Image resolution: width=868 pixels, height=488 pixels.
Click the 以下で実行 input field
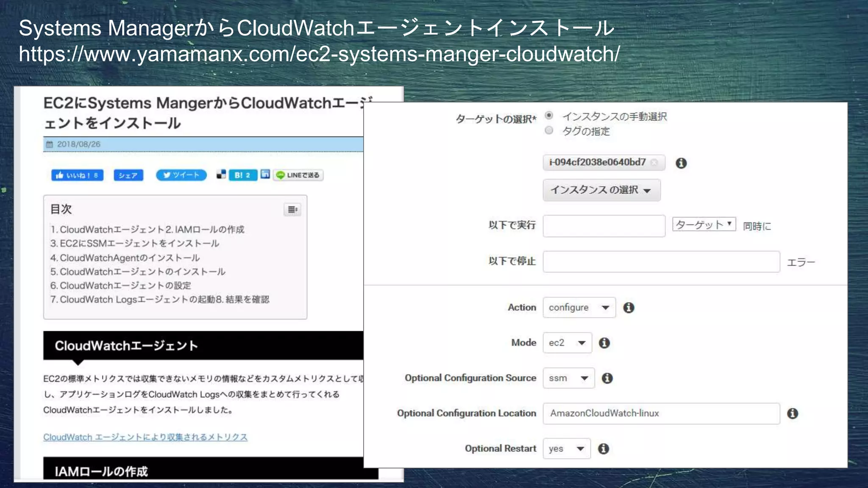point(604,226)
